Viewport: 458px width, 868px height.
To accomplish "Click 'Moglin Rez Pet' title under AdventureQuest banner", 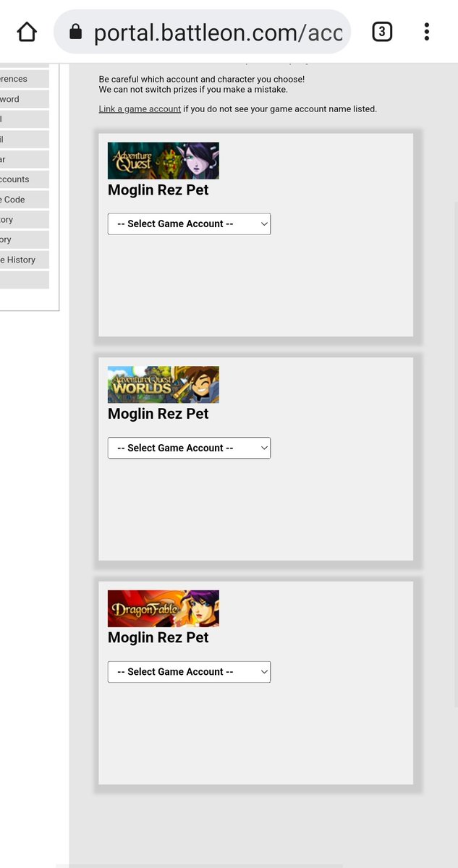I will (x=158, y=190).
